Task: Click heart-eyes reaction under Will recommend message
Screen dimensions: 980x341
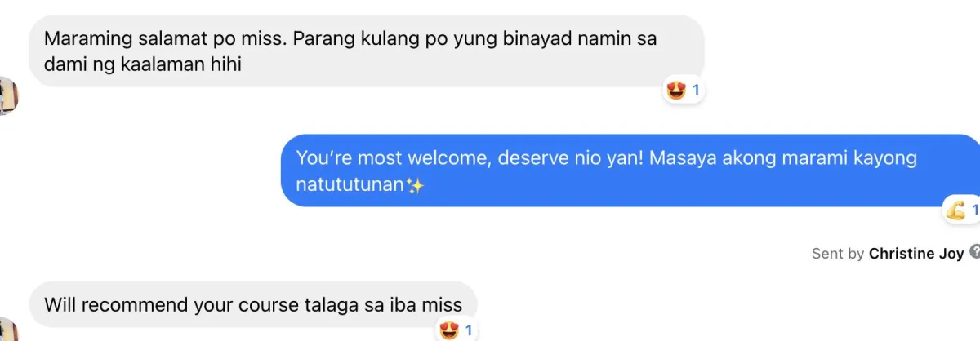Action: (x=449, y=330)
